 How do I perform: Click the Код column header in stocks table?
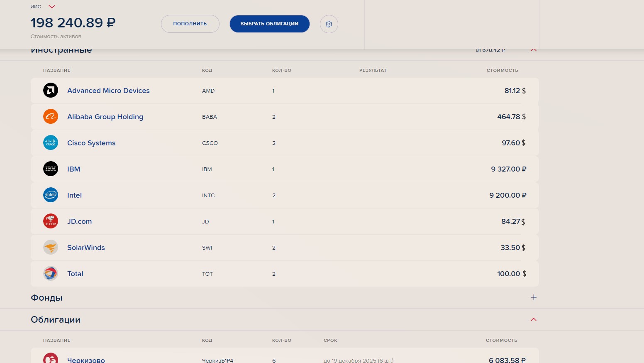207,70
